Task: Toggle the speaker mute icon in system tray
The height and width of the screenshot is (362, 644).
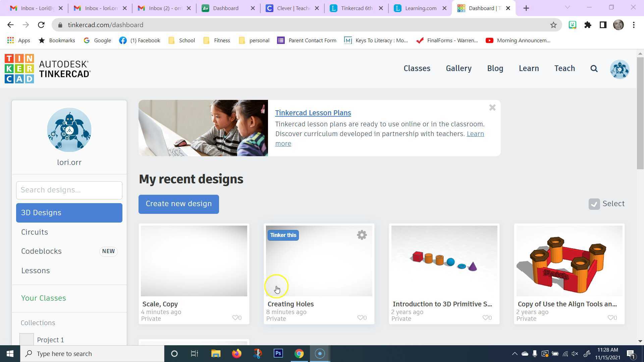Action: click(x=575, y=353)
